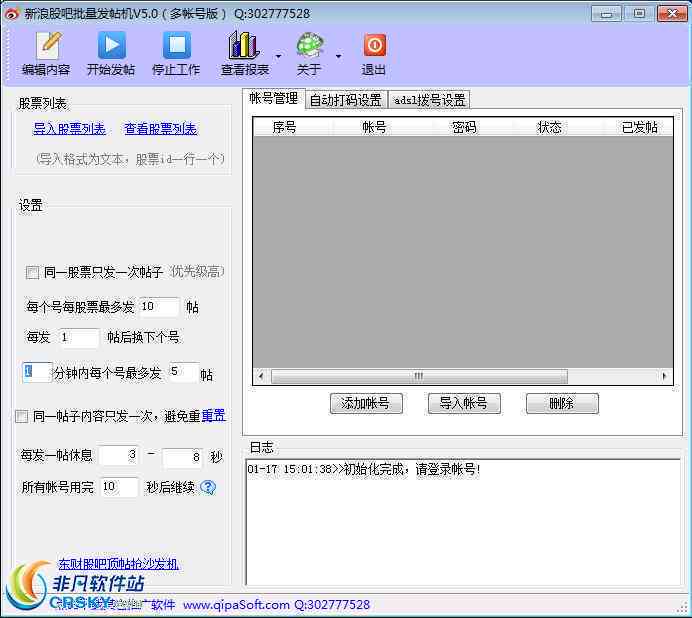
Task: Open the 编辑内容 edit content tool
Action: (x=46, y=53)
